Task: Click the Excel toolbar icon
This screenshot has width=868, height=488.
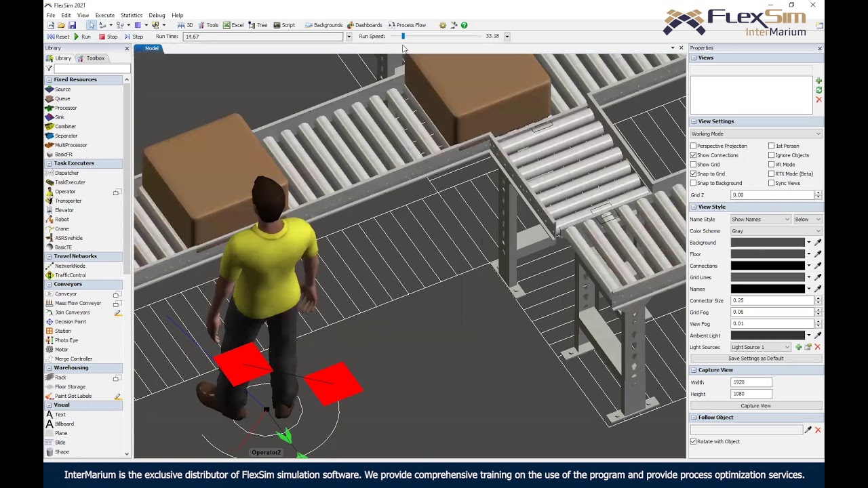Action: [x=233, y=25]
